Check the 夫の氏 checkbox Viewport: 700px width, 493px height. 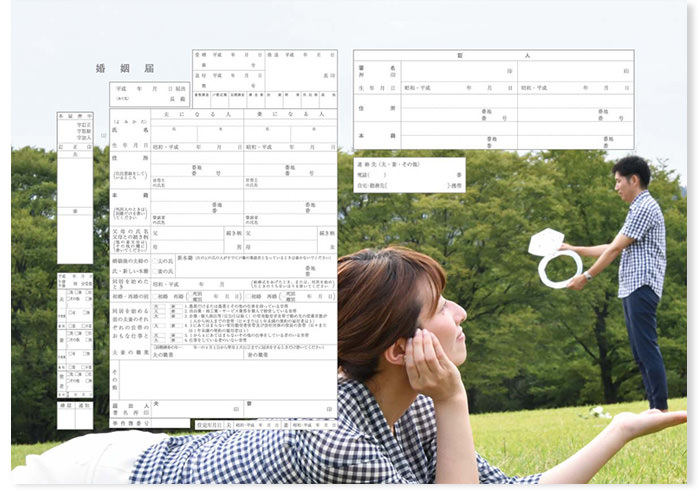tap(155, 258)
